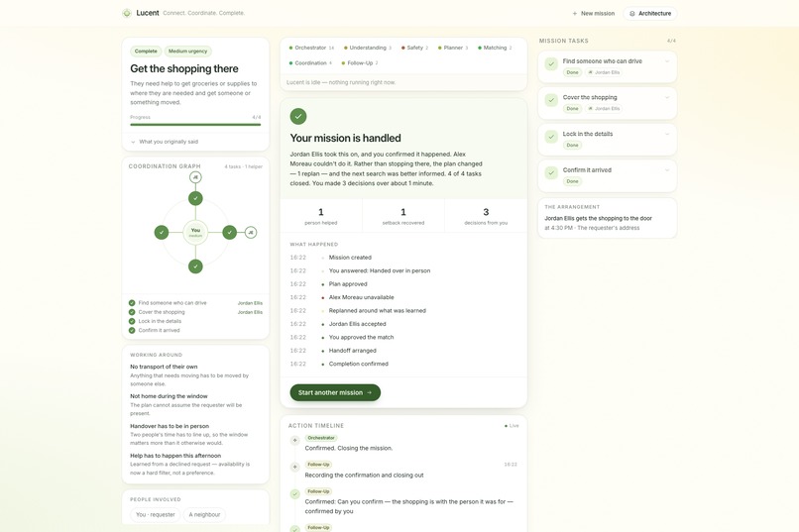Select the Safety agent chip
The height and width of the screenshot is (532, 799).
[414, 48]
